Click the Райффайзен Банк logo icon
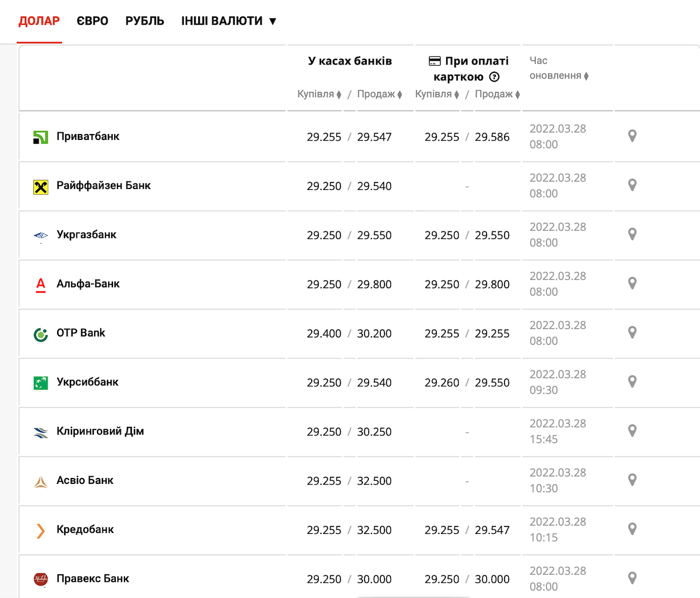The image size is (700, 598). 41,187
